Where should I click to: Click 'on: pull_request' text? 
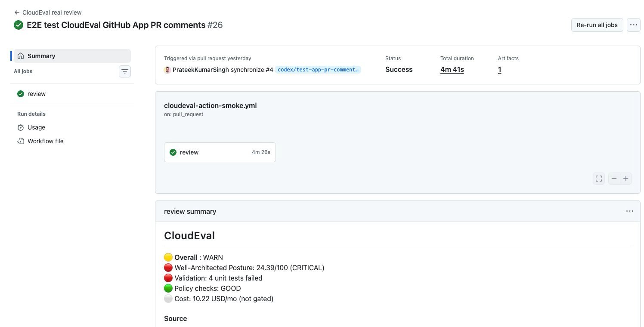(184, 114)
